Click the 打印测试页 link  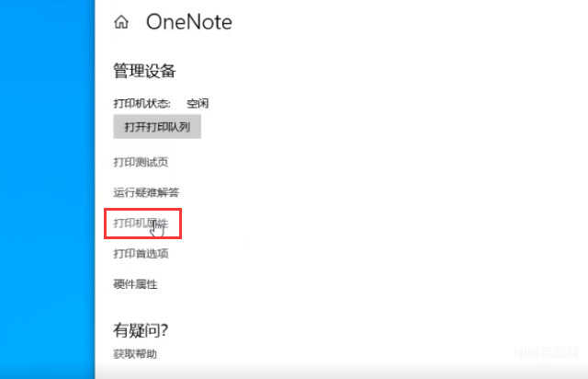click(141, 162)
